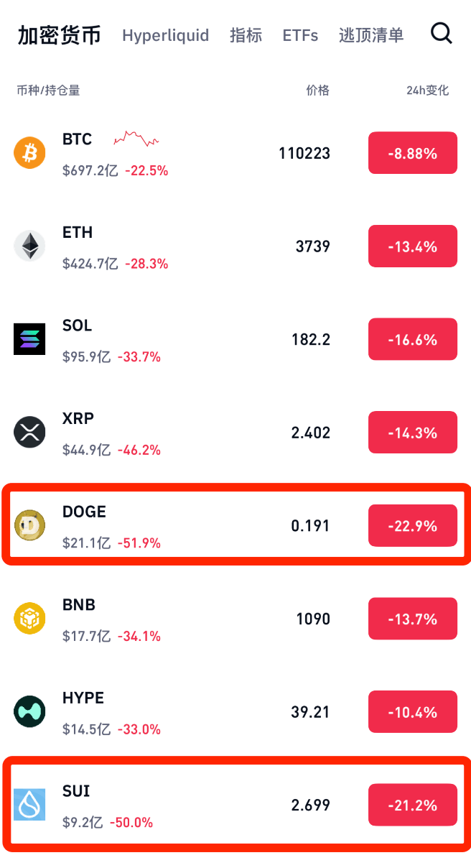The height and width of the screenshot is (868, 471).
Task: Click BTC's -8.88% change button
Action: [413, 153]
